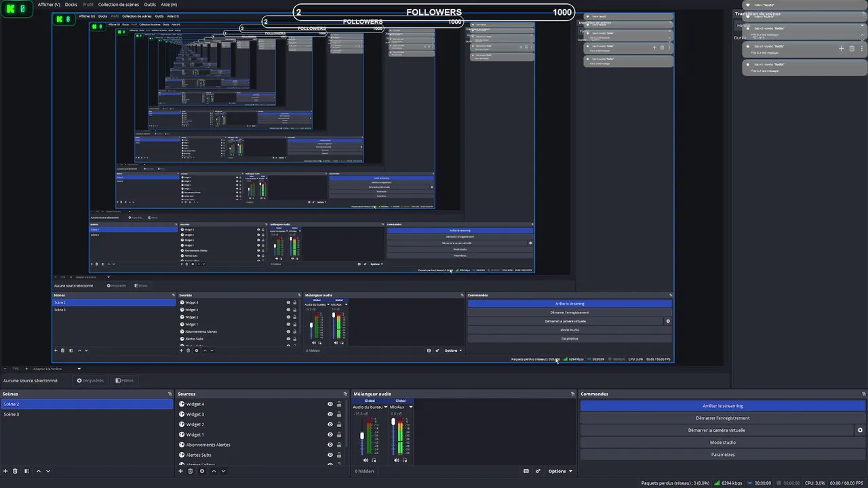Delete selected scene with trash icon
868x488 pixels.
coord(16,471)
